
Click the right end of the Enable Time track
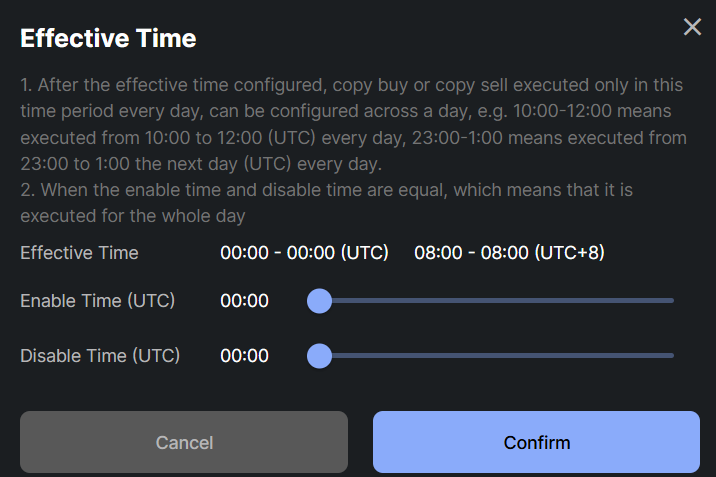(670, 300)
